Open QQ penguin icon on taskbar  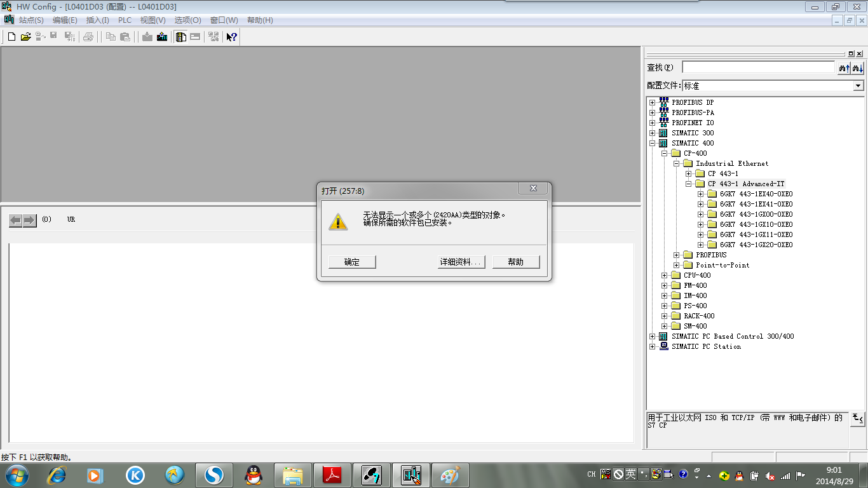tap(254, 475)
